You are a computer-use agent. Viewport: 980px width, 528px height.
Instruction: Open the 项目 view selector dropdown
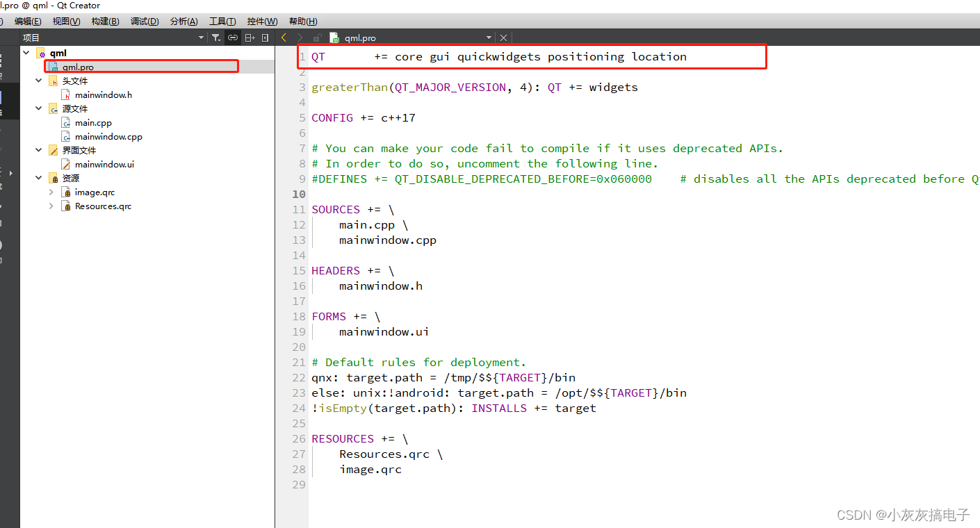click(x=201, y=38)
